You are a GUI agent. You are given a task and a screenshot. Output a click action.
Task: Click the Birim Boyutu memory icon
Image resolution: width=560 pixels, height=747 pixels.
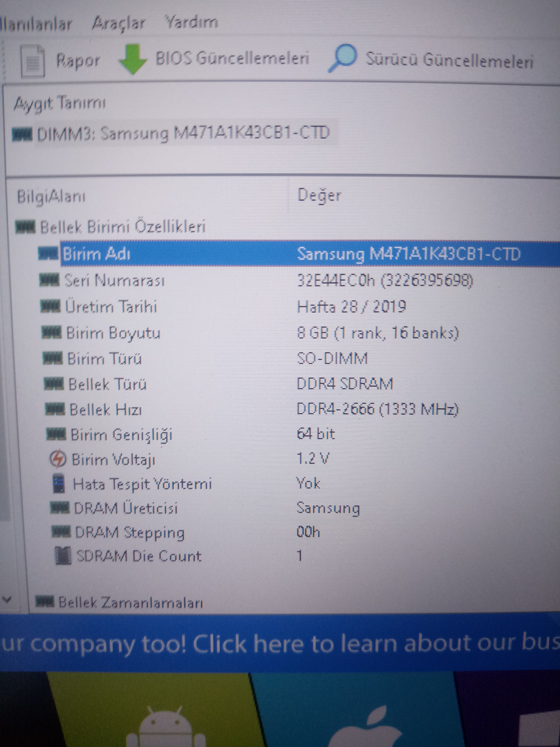51,333
